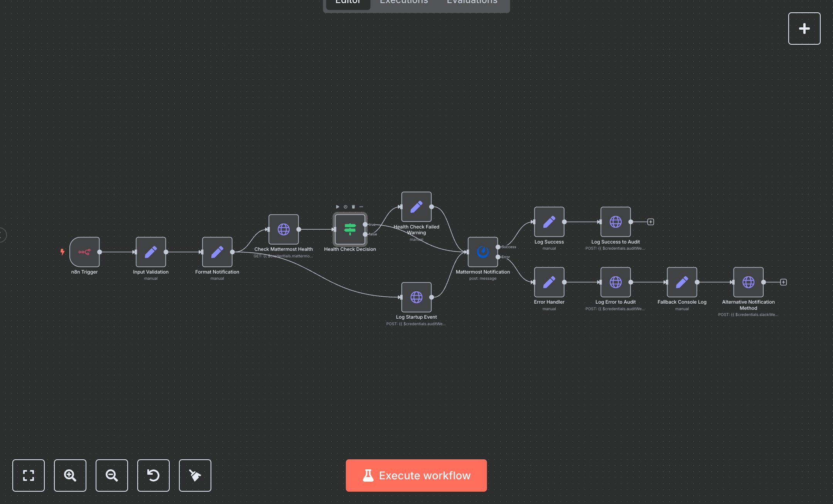Select the Mattermost Notification node icon
Image resolution: width=833 pixels, height=504 pixels.
click(483, 252)
